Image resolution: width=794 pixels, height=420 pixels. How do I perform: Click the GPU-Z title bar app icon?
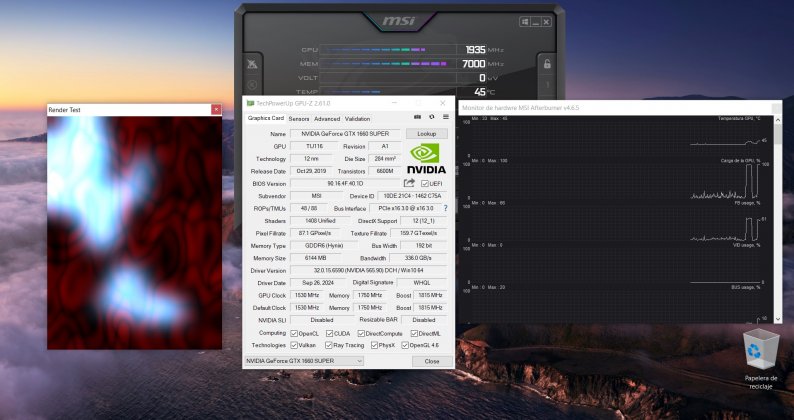(250, 103)
